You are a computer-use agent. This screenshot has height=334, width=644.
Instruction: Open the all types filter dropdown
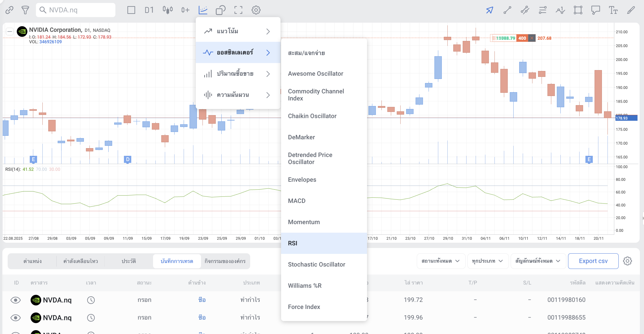click(487, 261)
